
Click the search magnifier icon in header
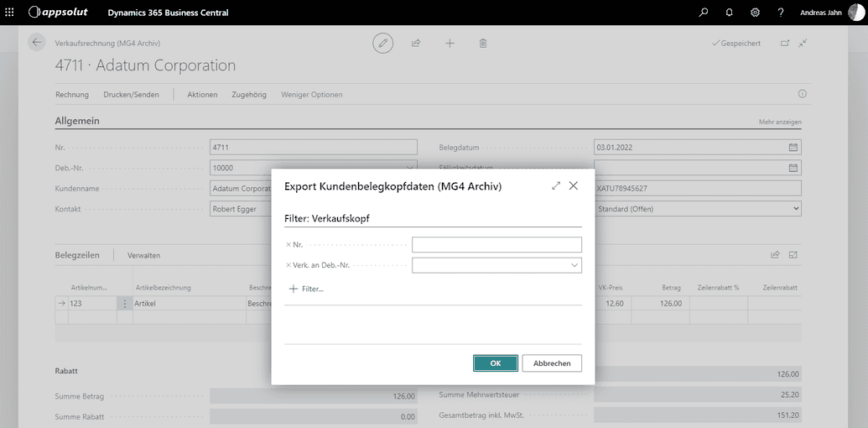pos(704,13)
